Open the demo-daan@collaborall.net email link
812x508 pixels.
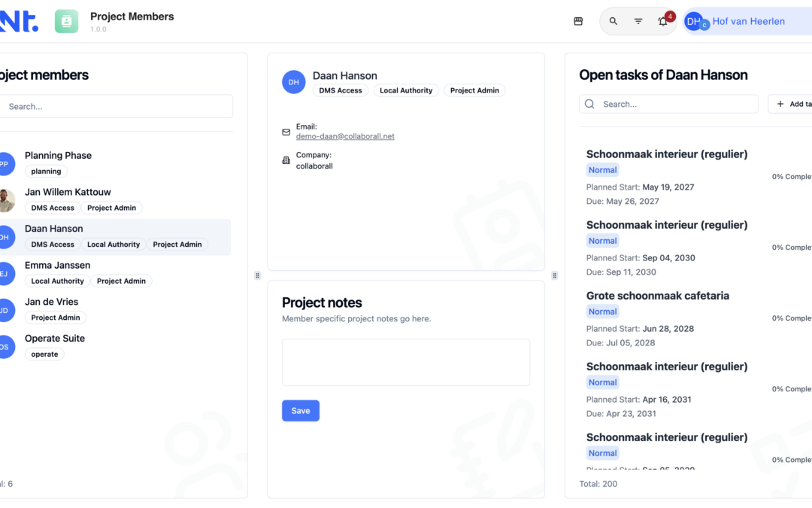point(345,136)
